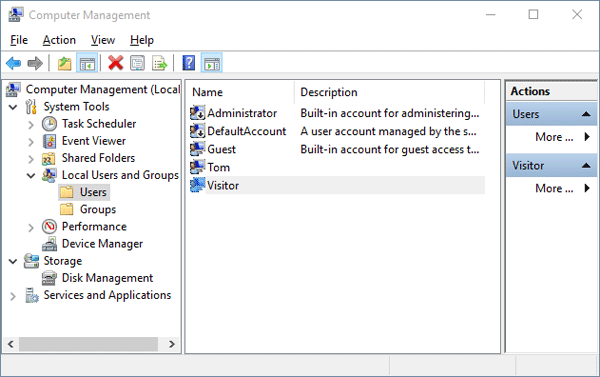Click the Export List toolbar icon

(x=159, y=63)
